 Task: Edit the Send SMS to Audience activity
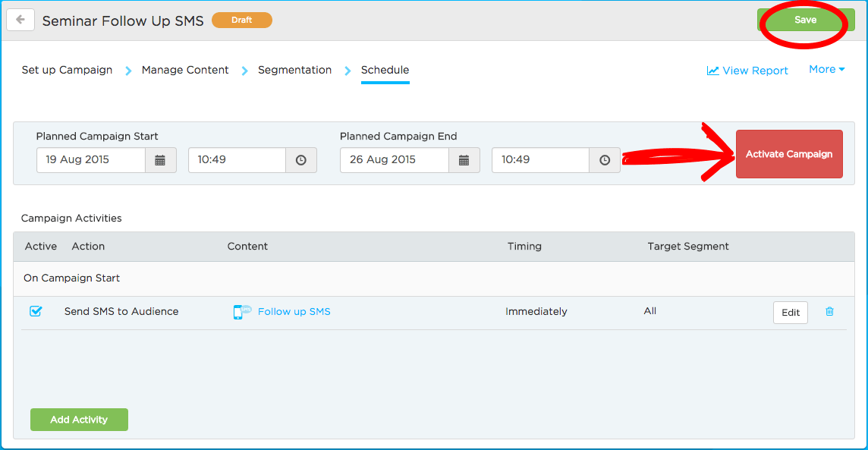[790, 312]
